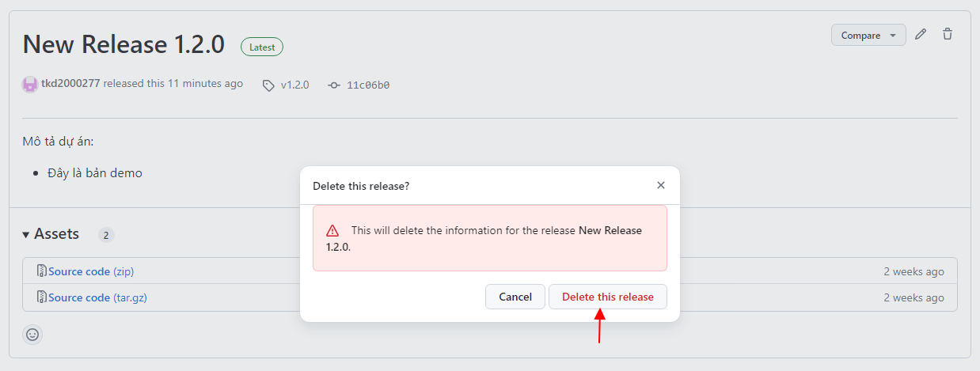Click the file icon beside Source code (zip)

pos(42,271)
